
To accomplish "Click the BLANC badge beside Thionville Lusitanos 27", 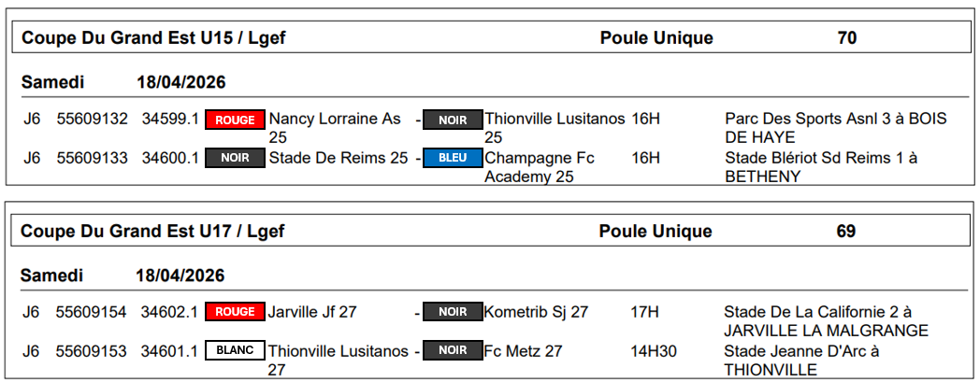I will 235,351.
